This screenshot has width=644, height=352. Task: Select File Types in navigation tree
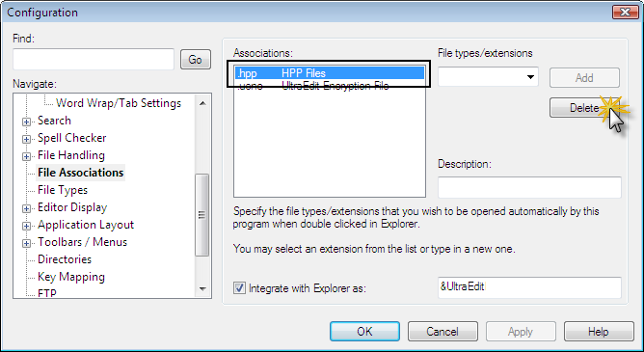63,190
